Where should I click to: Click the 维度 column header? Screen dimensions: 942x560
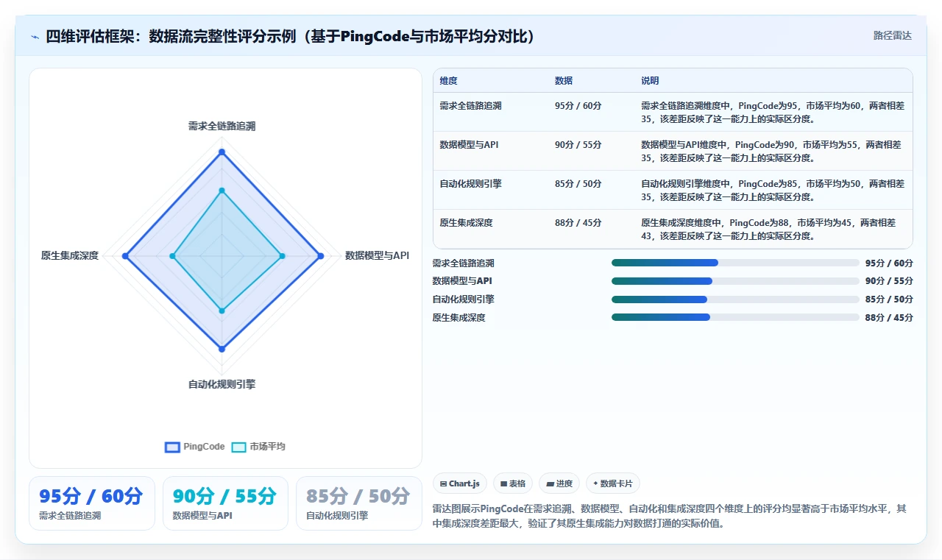[x=448, y=81]
